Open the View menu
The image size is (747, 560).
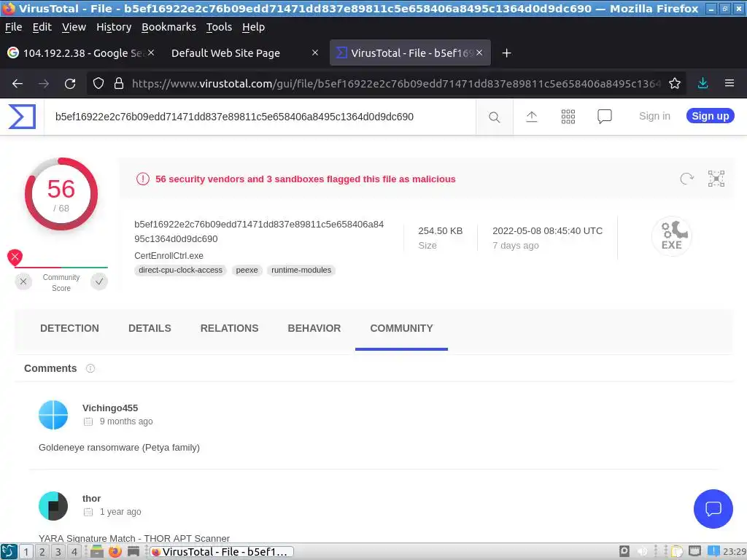click(x=74, y=27)
